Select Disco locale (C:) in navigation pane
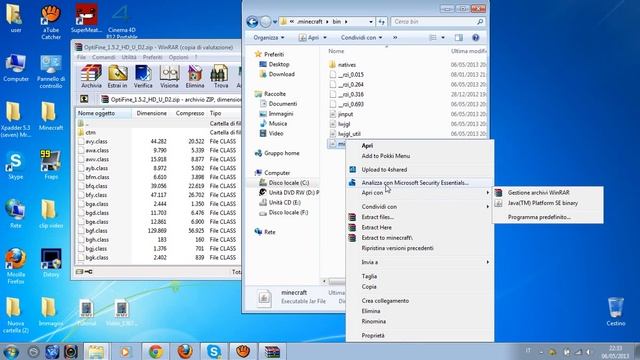 [x=289, y=183]
